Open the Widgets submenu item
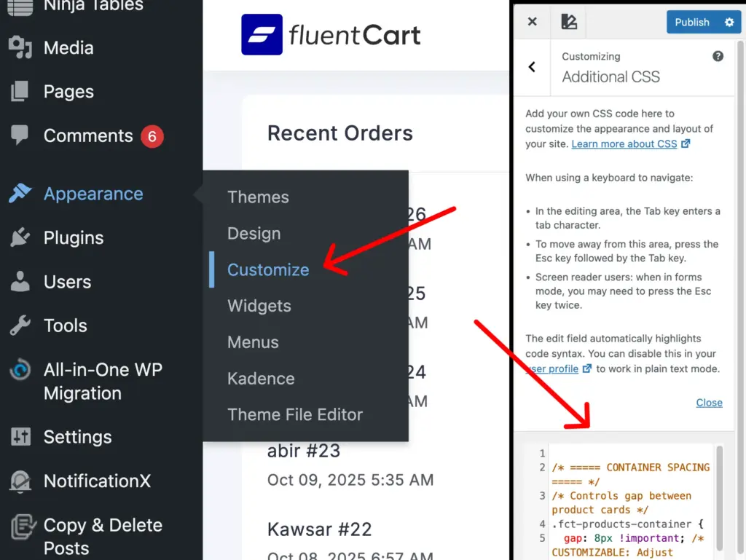This screenshot has height=560, width=746. (x=259, y=306)
